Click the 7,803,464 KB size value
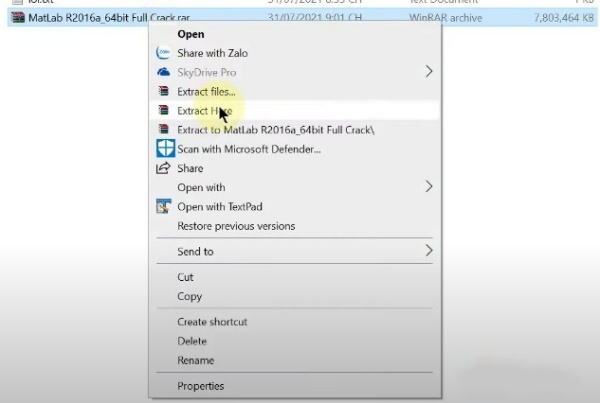 point(564,18)
